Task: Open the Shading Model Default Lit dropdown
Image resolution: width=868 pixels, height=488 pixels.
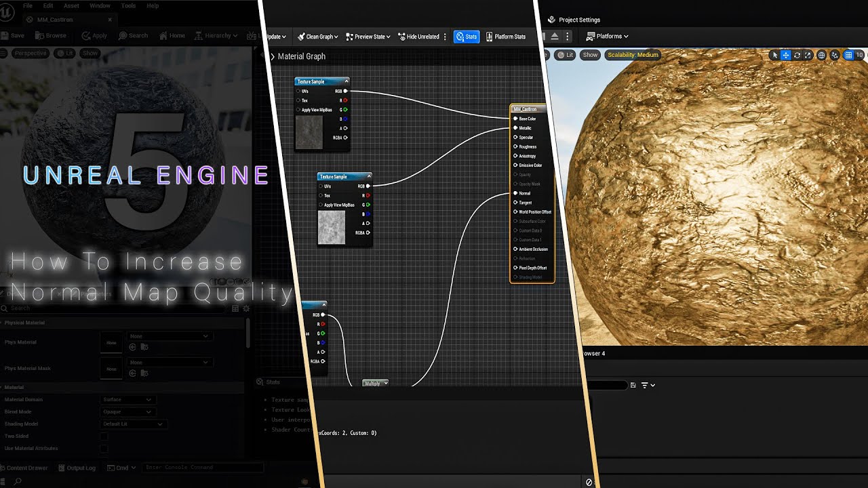Action: point(133,424)
